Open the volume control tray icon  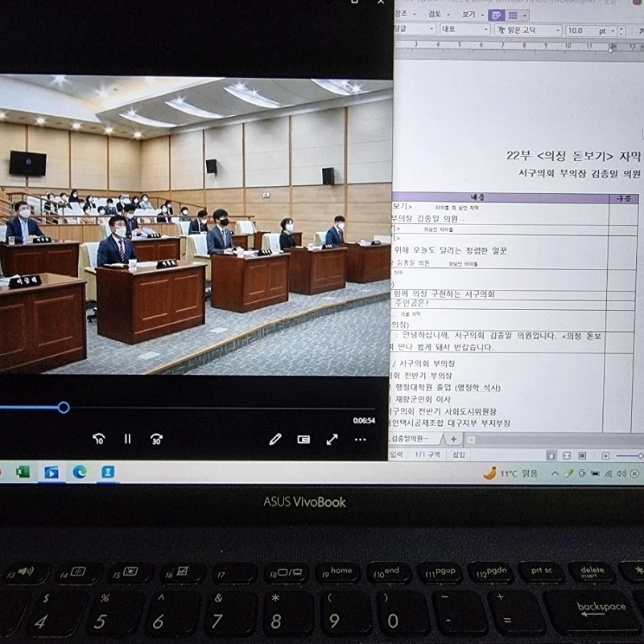coord(621,474)
